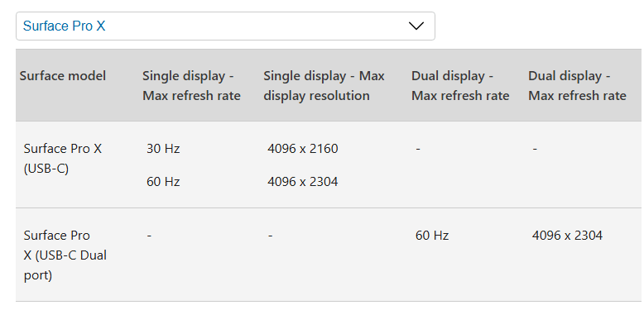Click dash in USB-C row last column
The height and width of the screenshot is (310, 644).
coord(535,150)
